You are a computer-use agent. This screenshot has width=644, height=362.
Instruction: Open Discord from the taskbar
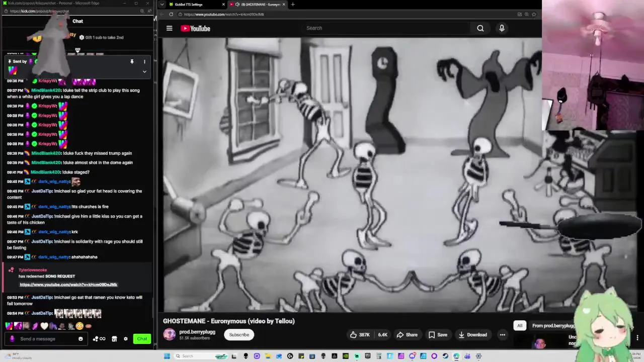click(x=412, y=356)
